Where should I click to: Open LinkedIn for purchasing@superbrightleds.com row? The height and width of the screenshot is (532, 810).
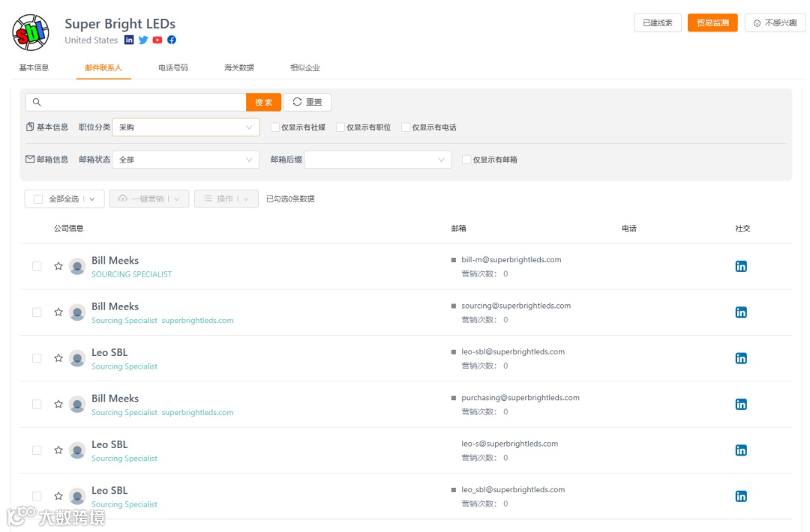tap(741, 404)
